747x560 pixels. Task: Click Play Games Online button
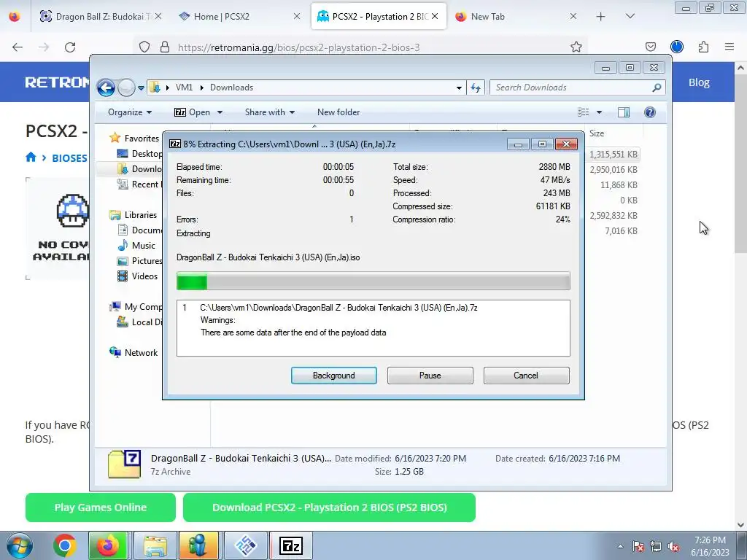click(101, 507)
